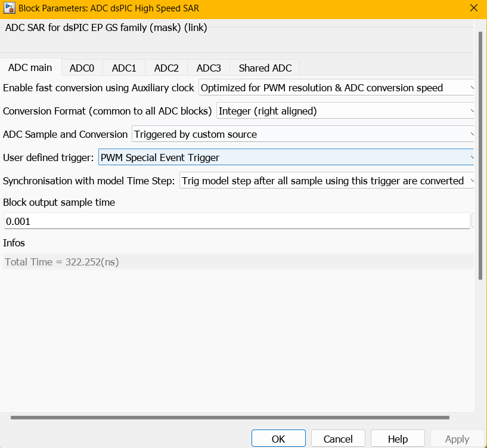Show the ADC3 tab settings
This screenshot has width=487, height=448.
click(209, 68)
